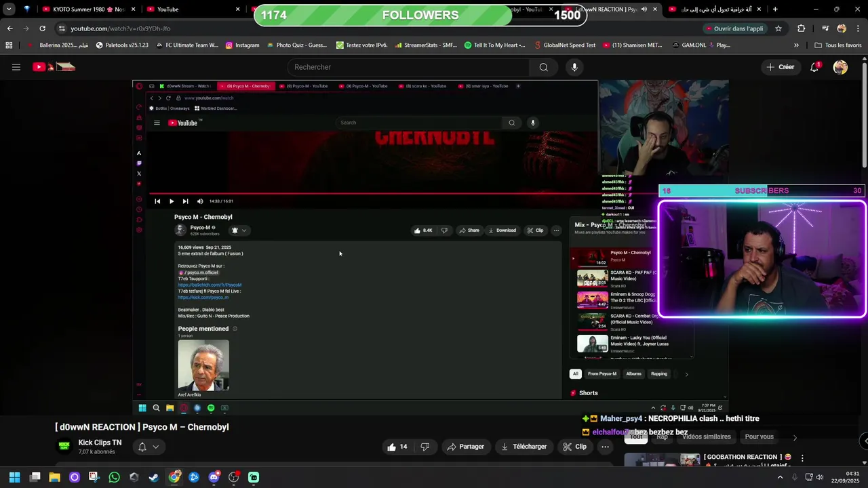Show more bookmarks with the double chevron
Viewport: 868px width, 488px height.
coord(796,45)
